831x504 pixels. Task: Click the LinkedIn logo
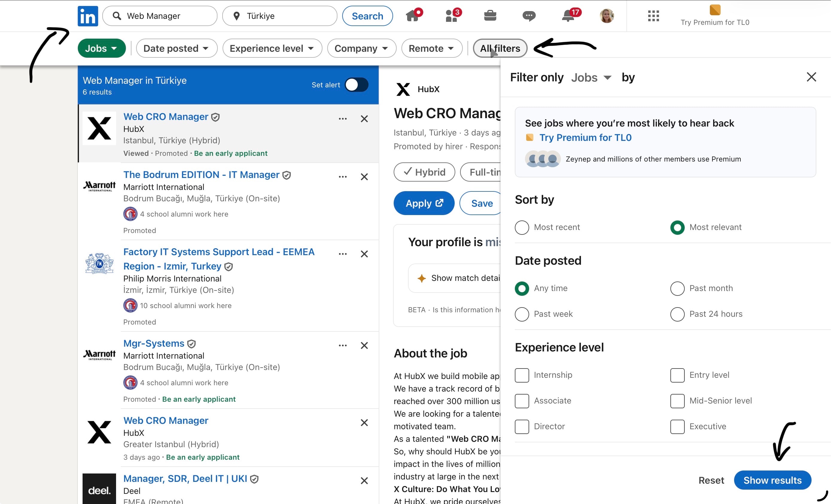[x=87, y=16]
